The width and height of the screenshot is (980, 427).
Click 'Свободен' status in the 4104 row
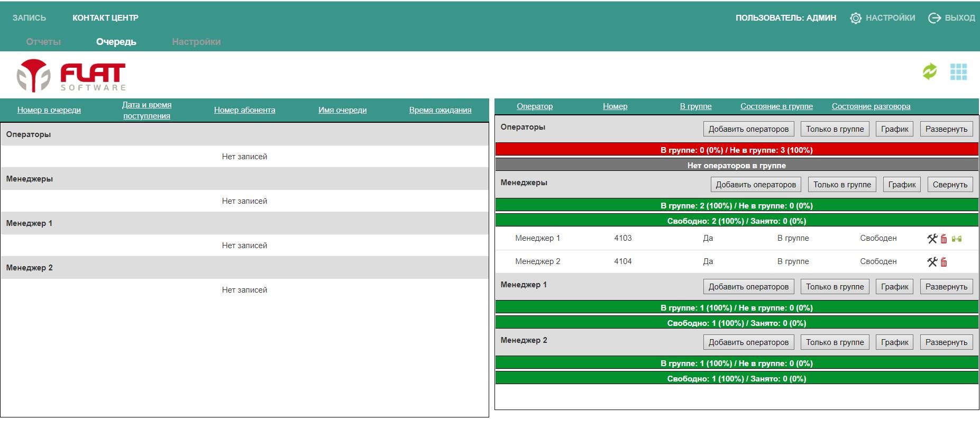click(x=878, y=261)
